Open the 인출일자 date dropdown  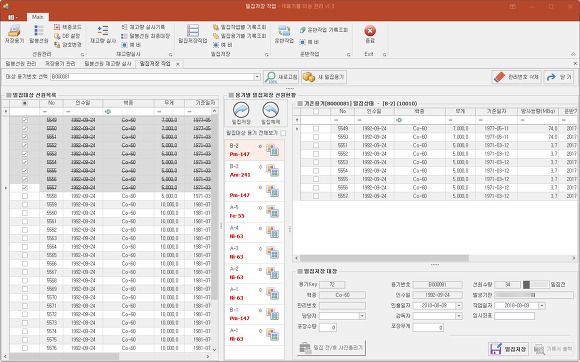coord(459,306)
